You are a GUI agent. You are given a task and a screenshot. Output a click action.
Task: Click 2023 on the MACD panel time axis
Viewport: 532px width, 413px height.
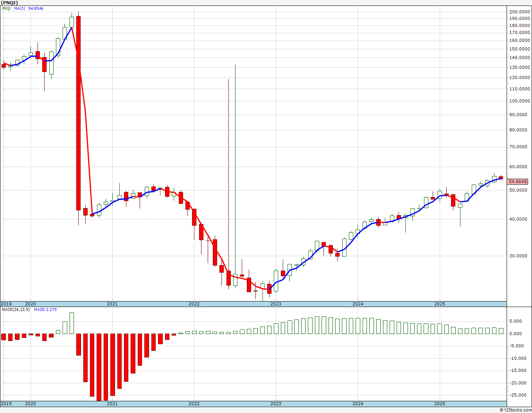point(276,404)
